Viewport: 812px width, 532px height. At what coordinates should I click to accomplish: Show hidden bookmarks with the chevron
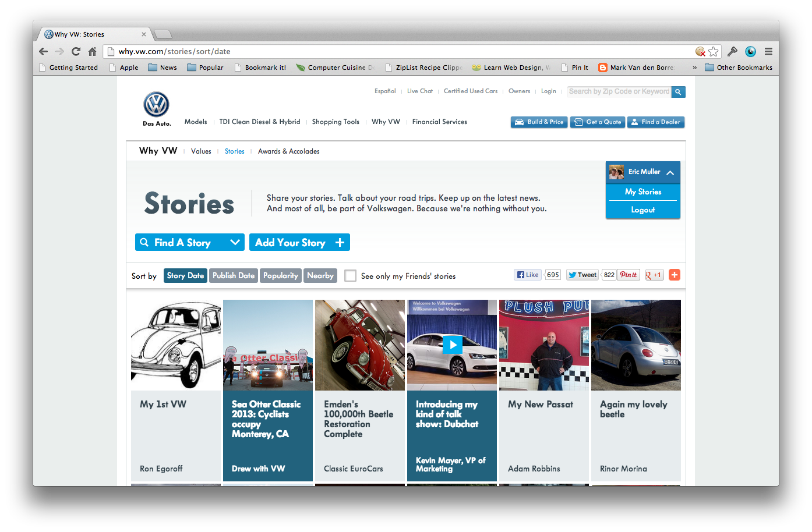coord(694,68)
